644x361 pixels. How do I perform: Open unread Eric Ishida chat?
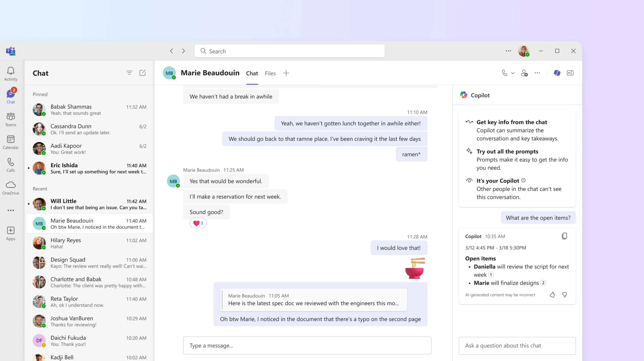coord(90,168)
